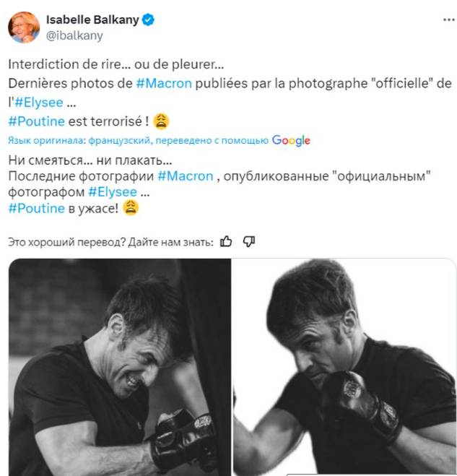Open #Elysee hashtag in the Russian translation
The height and width of the screenshot is (476, 457).
pos(112,192)
